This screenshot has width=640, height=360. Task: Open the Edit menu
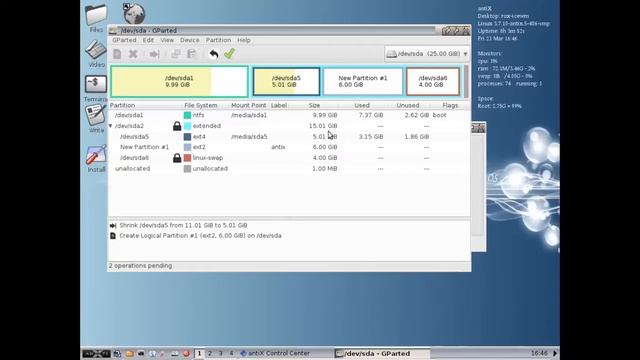(x=148, y=40)
